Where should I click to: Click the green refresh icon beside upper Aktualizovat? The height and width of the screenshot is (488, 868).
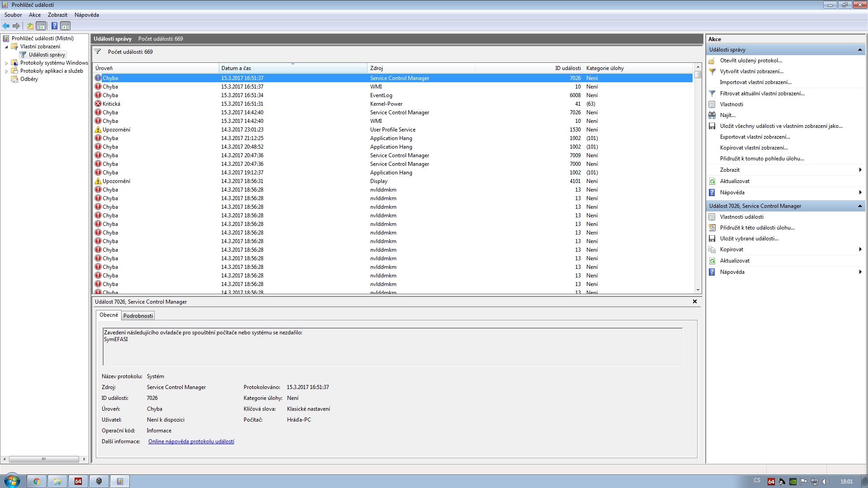(x=712, y=181)
